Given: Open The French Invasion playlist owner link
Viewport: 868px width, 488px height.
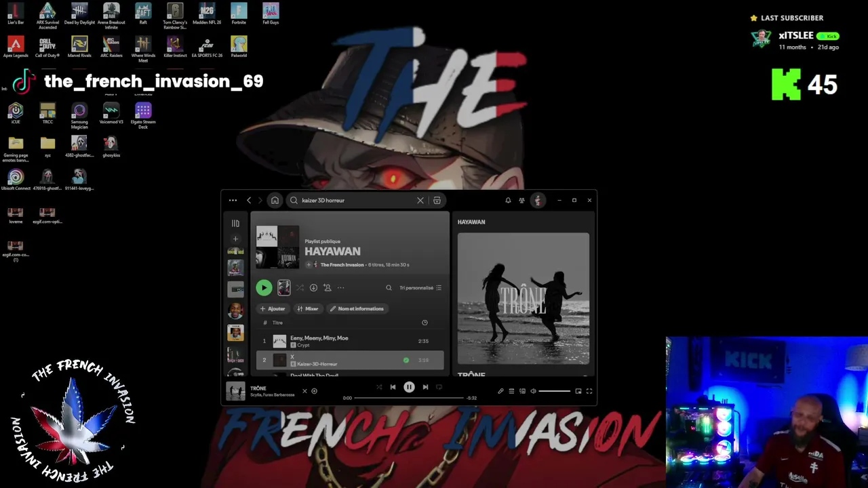Looking at the screenshot, I should [x=342, y=265].
